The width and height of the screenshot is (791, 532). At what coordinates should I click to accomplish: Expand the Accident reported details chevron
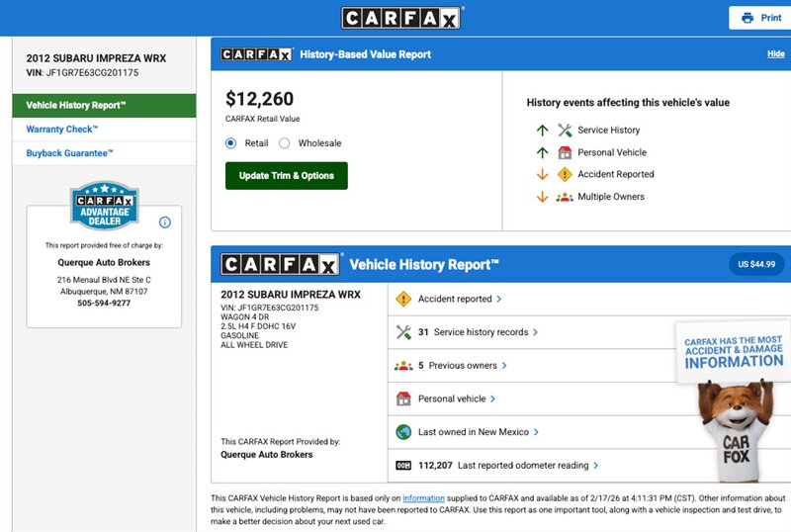coord(499,299)
